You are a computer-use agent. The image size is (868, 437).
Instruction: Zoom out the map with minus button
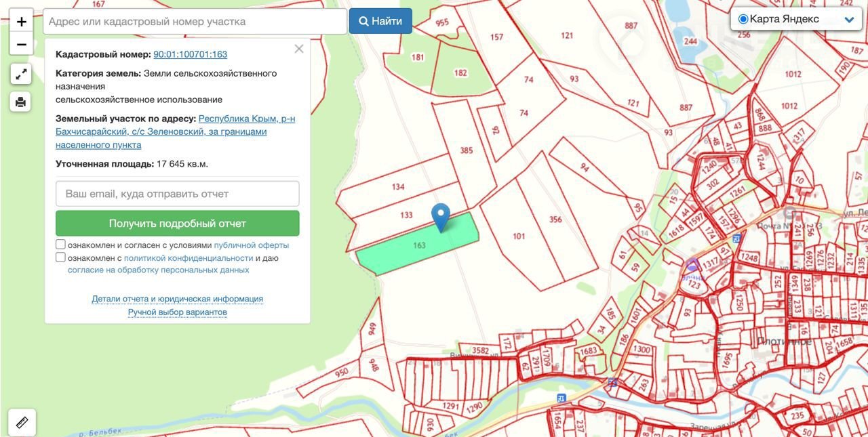tap(21, 45)
